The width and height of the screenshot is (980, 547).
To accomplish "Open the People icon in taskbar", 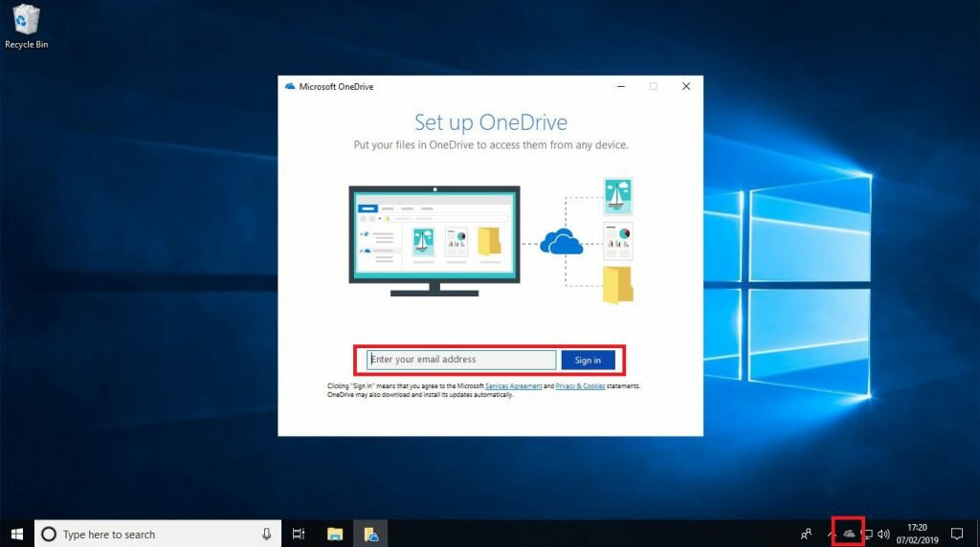I will coord(806,534).
